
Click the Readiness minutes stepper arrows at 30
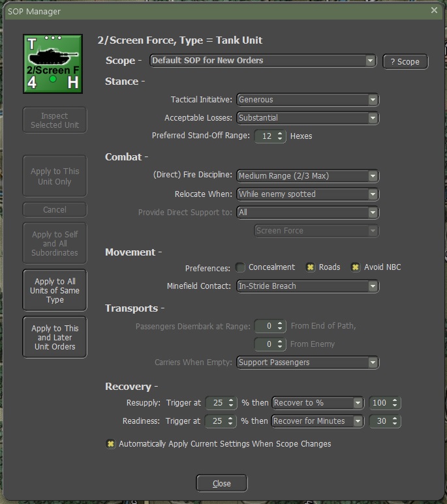click(x=395, y=421)
